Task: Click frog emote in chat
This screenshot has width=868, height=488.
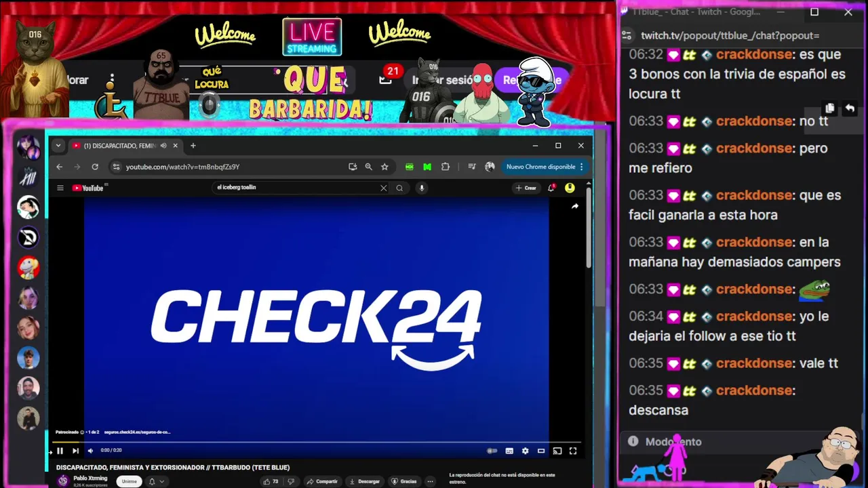Action: pyautogui.click(x=814, y=289)
